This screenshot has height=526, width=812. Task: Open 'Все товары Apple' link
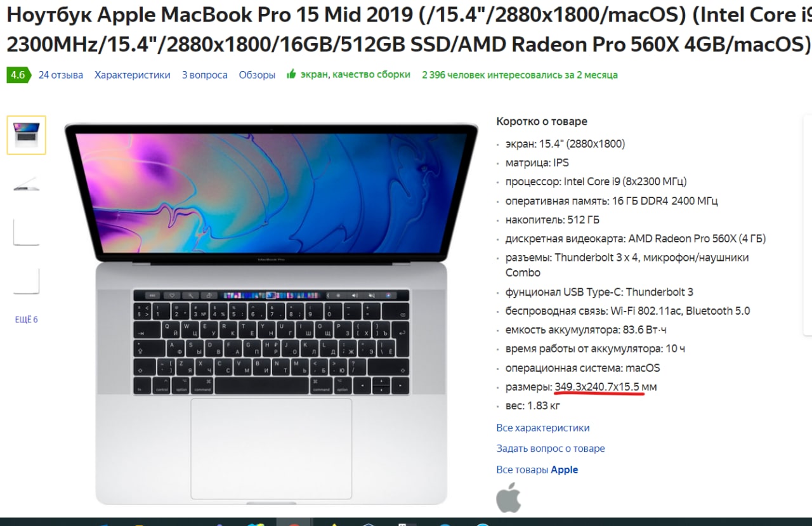537,470
